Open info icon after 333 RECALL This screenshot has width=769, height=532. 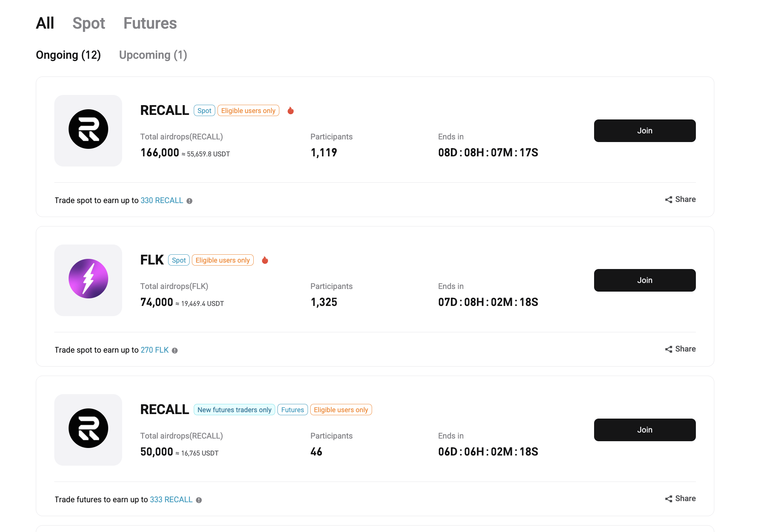coord(199,500)
